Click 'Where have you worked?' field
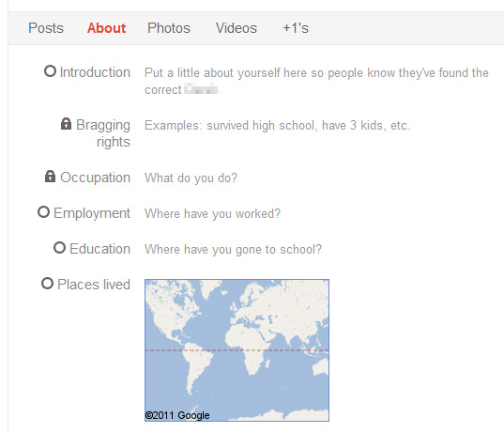 coord(212,213)
